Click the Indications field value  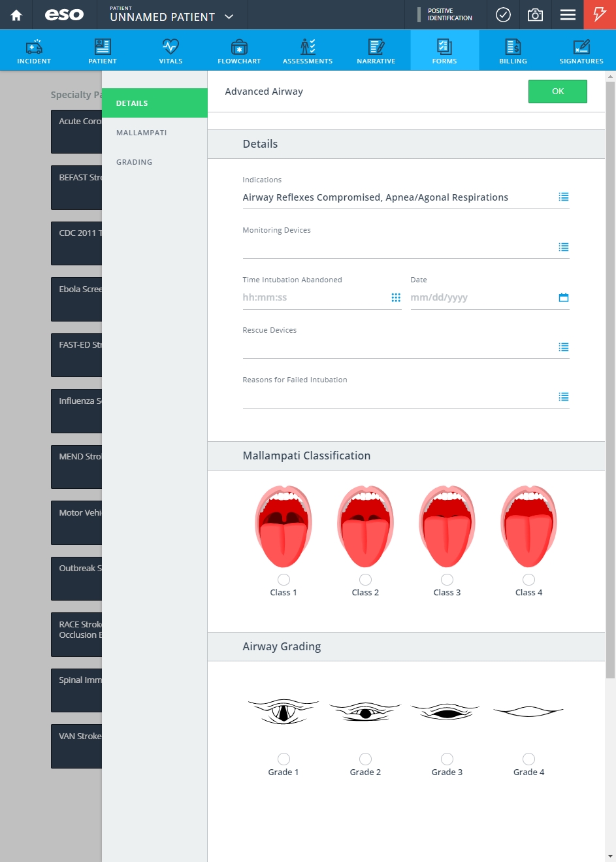375,197
